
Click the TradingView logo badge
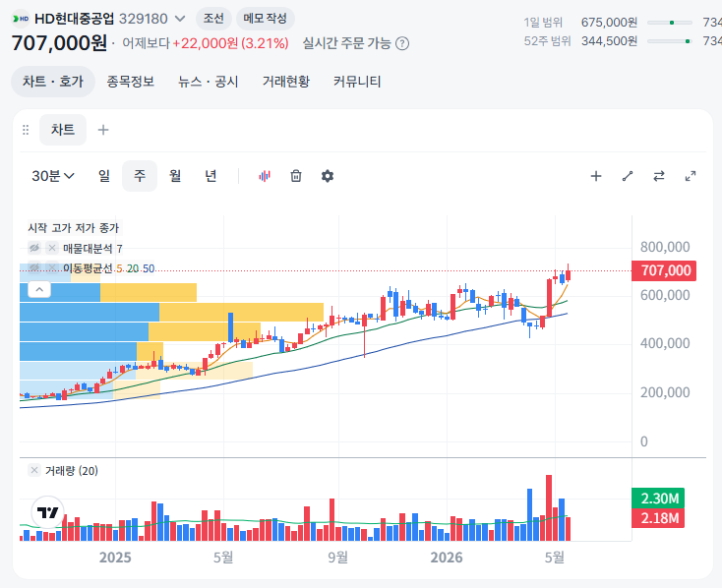coord(47,512)
